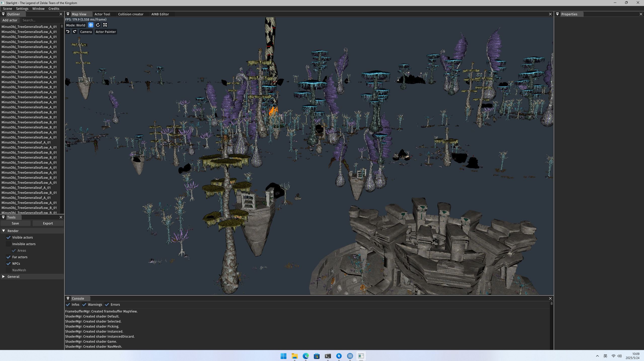Enable the Invisible actors checkbox

coord(9,244)
